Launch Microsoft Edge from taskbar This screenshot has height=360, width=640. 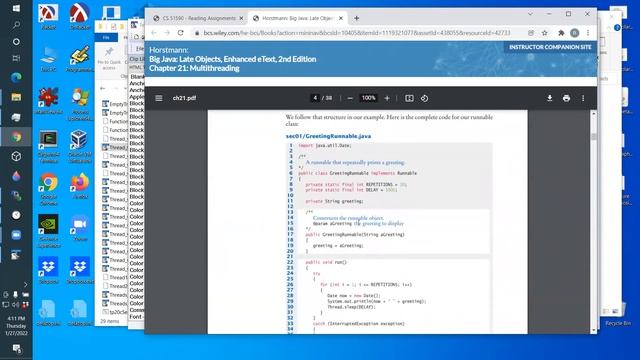click(16, 77)
